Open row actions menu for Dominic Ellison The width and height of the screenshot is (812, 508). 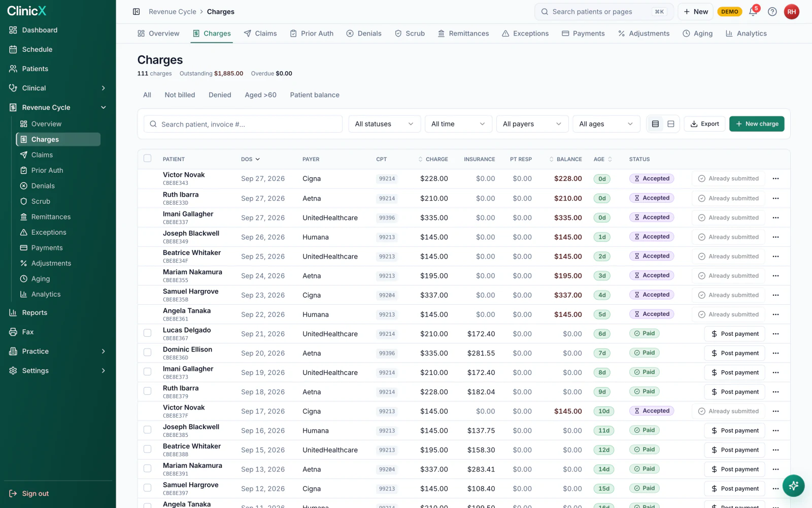pos(775,353)
